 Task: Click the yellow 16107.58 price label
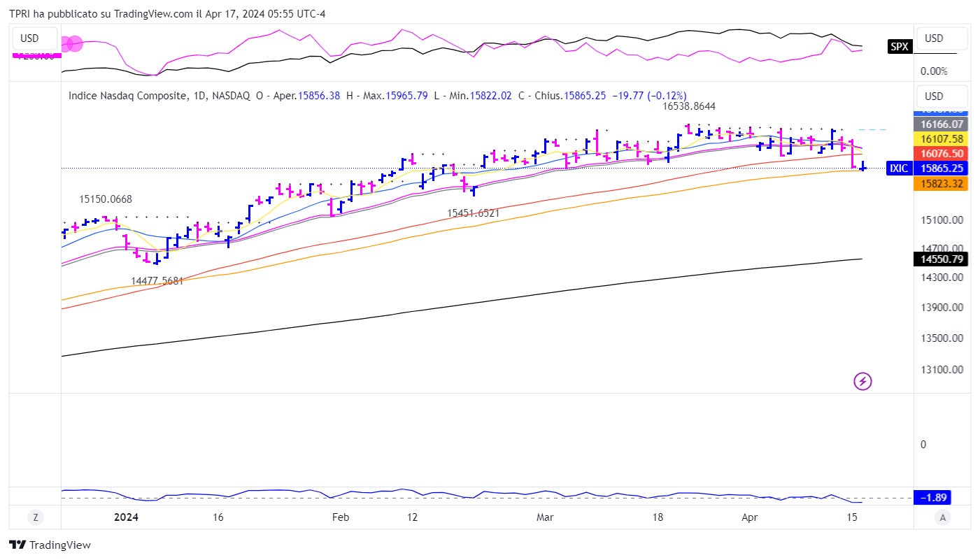tap(941, 139)
